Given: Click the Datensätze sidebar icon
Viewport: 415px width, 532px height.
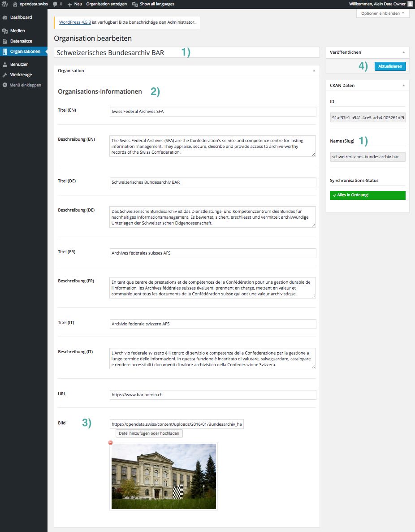Looking at the screenshot, I should tap(5, 41).
